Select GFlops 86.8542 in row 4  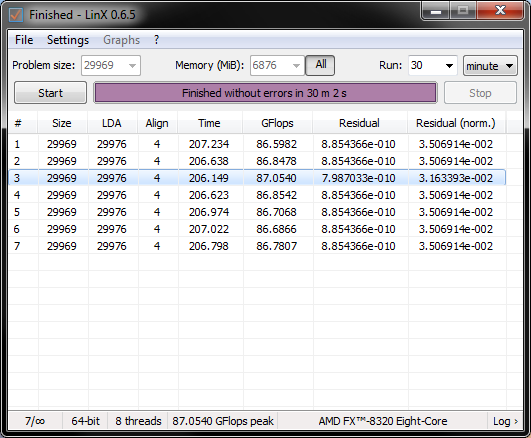(x=277, y=195)
